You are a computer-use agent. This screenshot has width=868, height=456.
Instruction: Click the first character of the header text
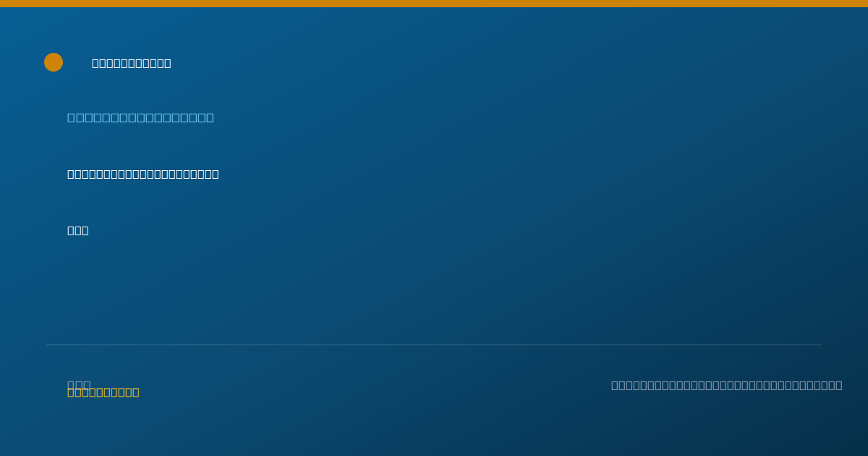95,63
